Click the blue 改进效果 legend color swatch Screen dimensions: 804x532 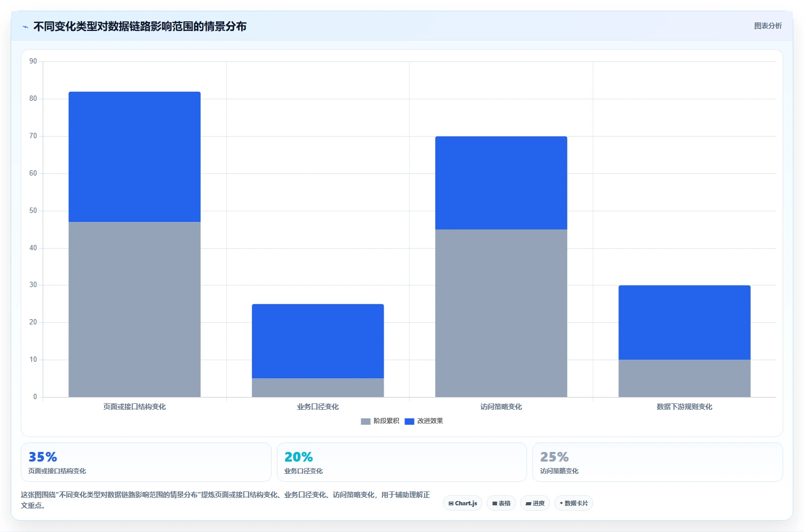[409, 422]
